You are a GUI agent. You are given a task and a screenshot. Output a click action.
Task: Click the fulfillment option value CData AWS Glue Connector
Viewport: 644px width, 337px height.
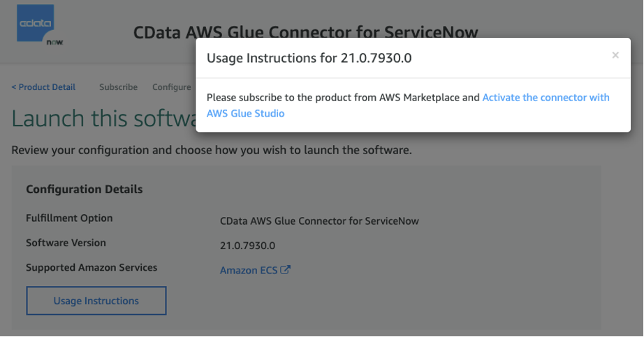(x=319, y=221)
